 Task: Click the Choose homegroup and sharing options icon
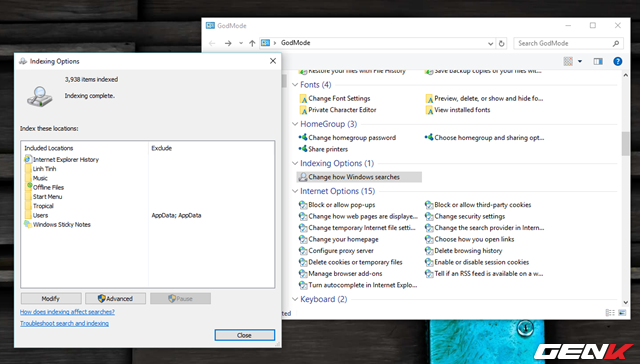[x=429, y=138]
